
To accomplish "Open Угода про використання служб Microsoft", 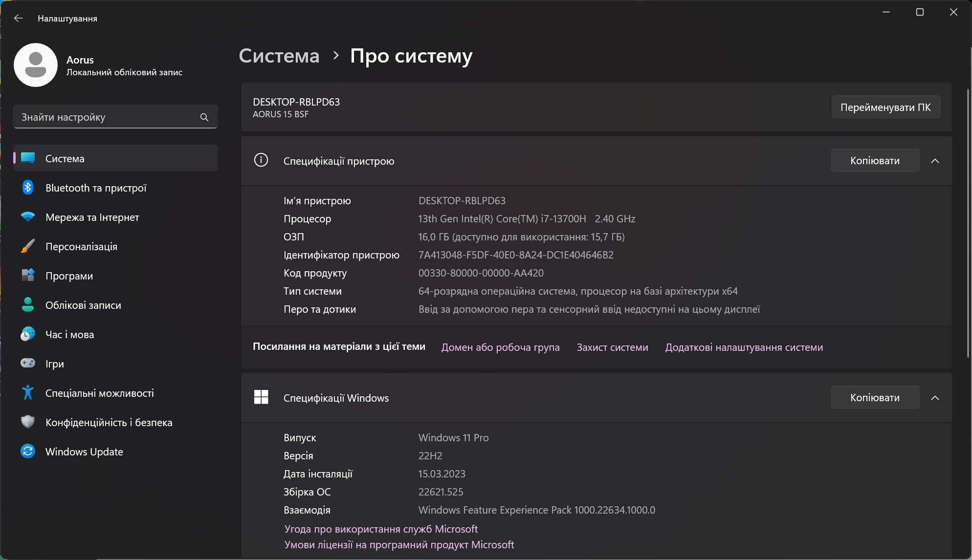I will [381, 529].
